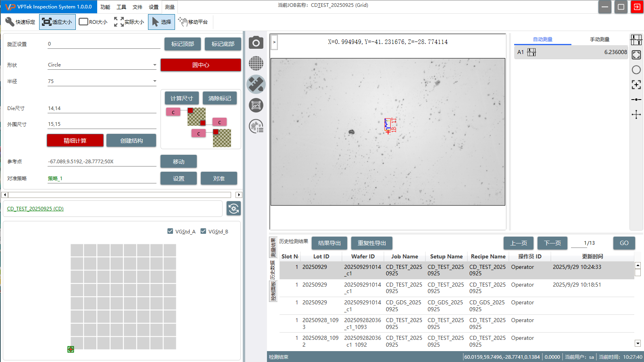This screenshot has width=644, height=362.
Task: Select the ruler and pencil measurement icon
Action: coord(256,84)
